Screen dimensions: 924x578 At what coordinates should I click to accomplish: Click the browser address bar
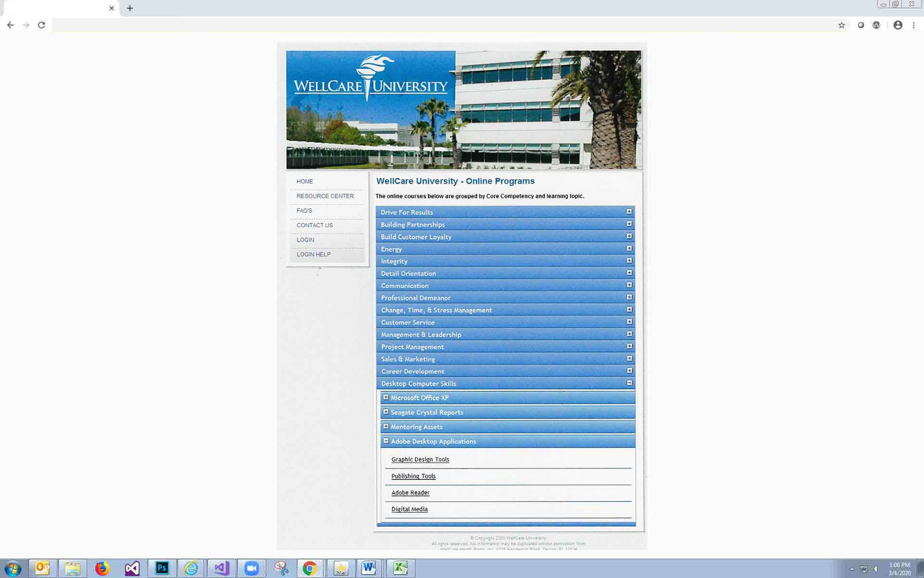(433, 25)
